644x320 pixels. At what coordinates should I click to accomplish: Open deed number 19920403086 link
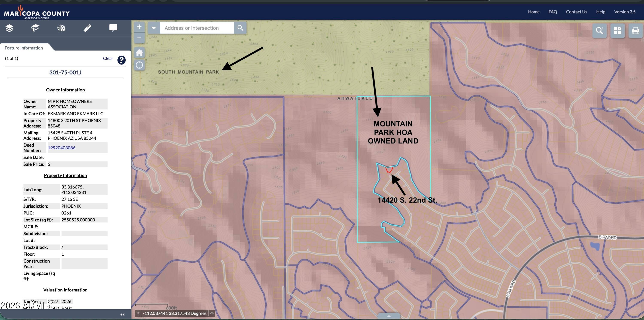[x=61, y=148]
